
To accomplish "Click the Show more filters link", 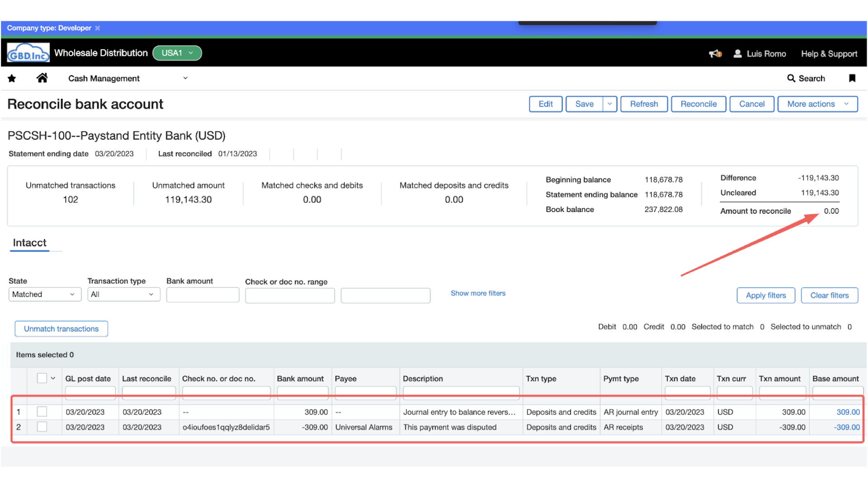I will pos(478,293).
